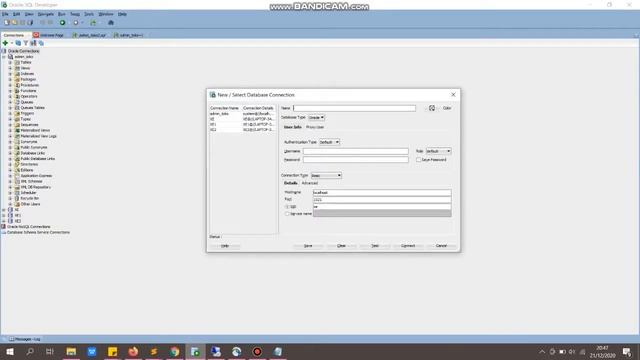This screenshot has height=360, width=640.
Task: Click the Save All icon in main toolbar
Action: [30, 22]
